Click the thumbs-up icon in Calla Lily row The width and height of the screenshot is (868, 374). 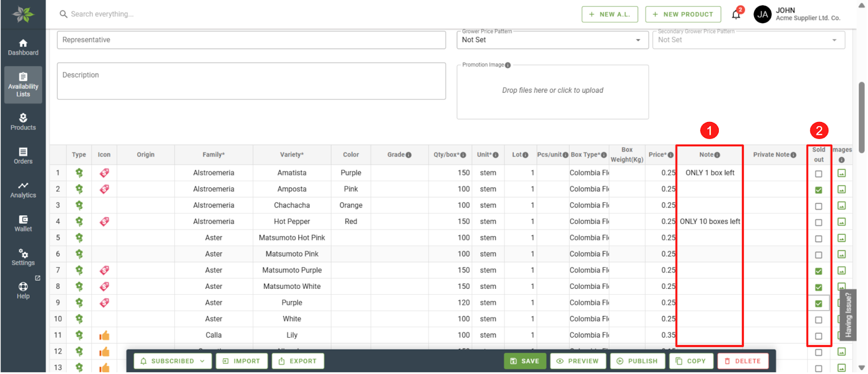click(104, 336)
